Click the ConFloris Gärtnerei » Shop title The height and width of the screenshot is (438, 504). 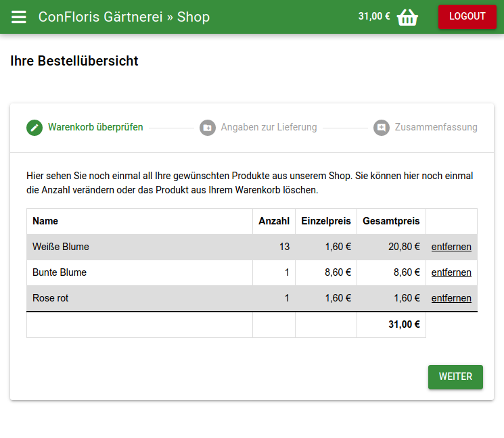click(x=124, y=17)
